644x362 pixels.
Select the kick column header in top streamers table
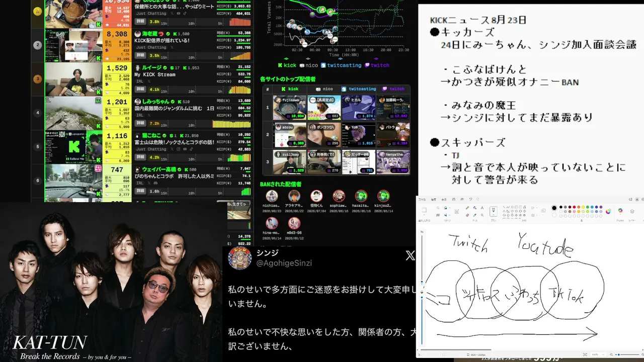point(290,89)
